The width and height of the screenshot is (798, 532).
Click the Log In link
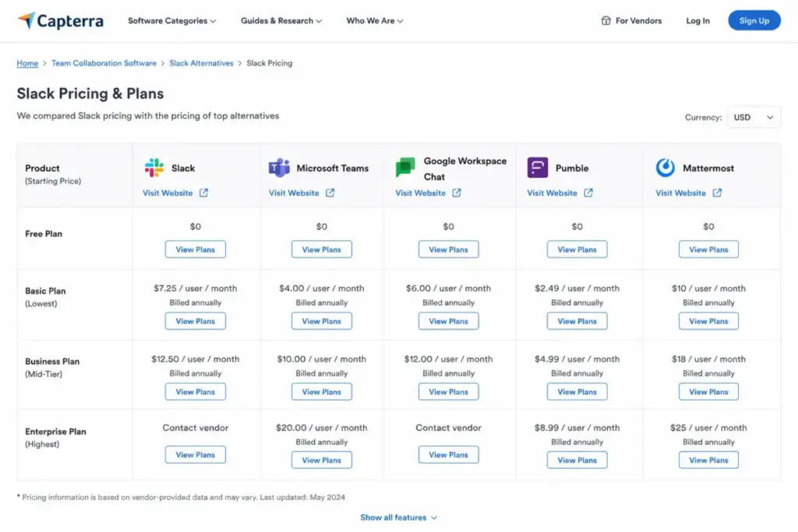pyautogui.click(x=697, y=21)
